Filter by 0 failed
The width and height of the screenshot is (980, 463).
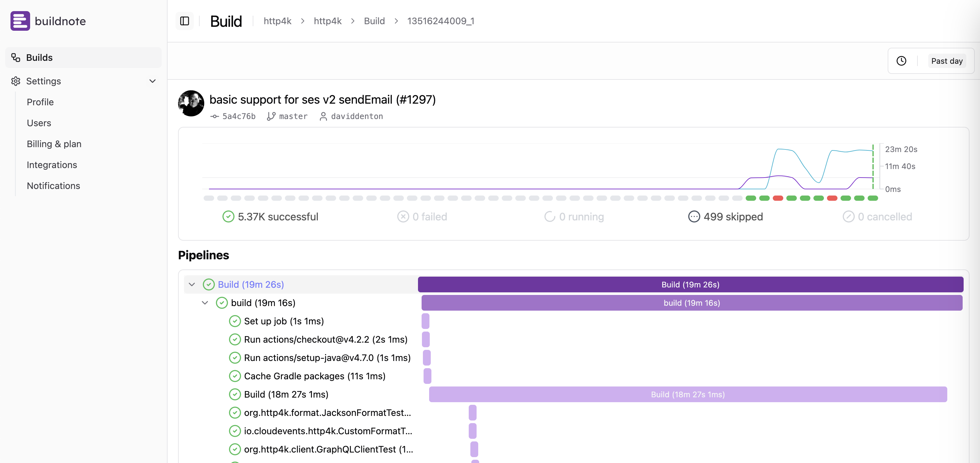[422, 217]
